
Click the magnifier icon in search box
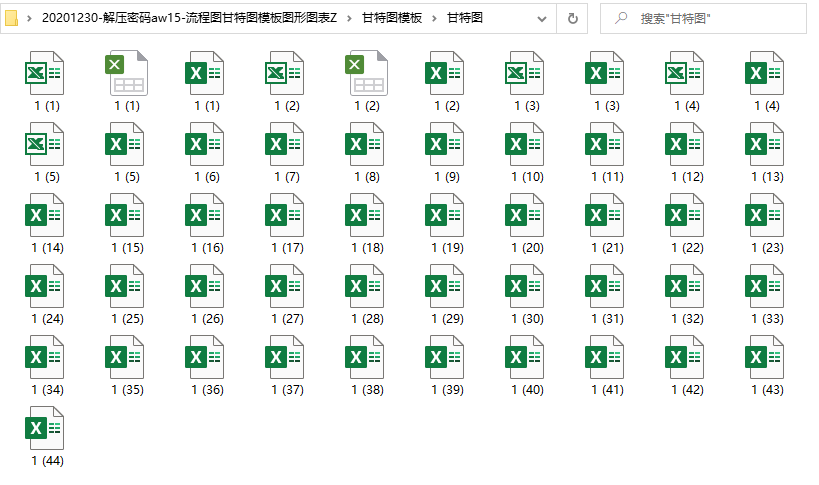(x=621, y=18)
